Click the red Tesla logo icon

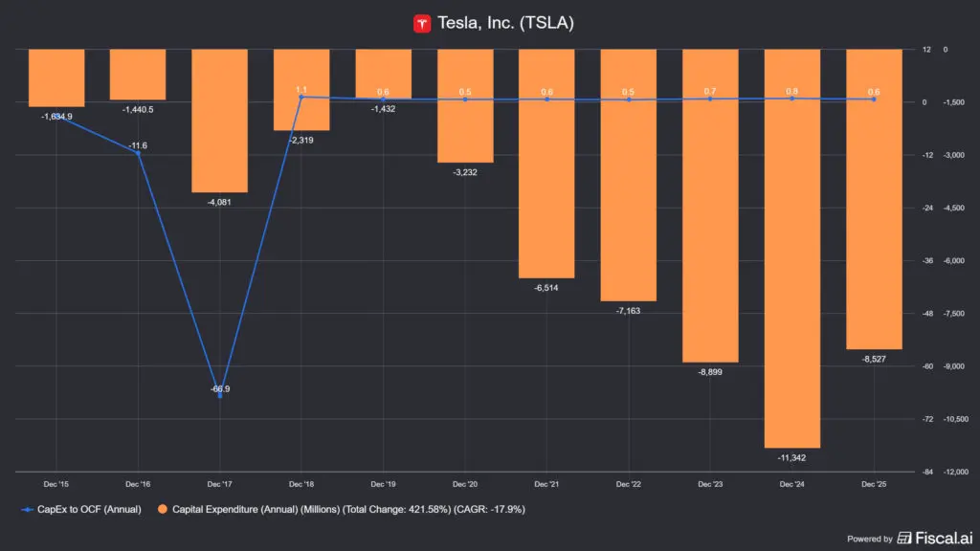(422, 24)
